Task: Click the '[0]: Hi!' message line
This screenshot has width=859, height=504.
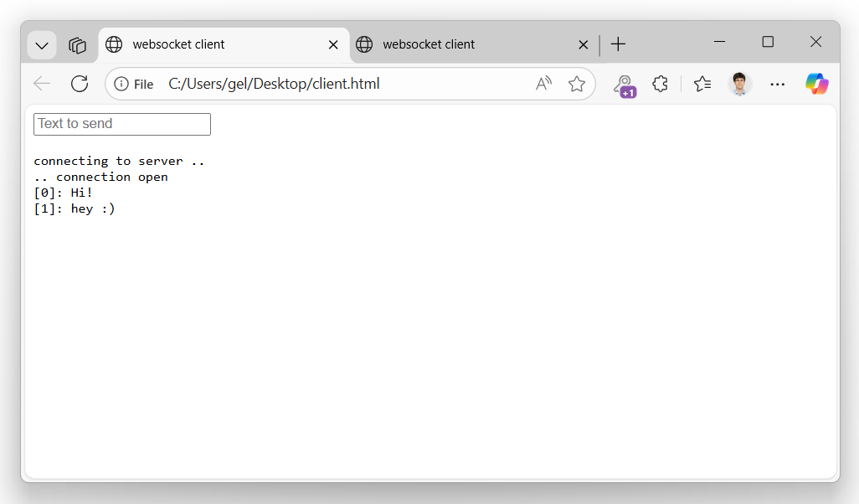Action: pos(63,193)
